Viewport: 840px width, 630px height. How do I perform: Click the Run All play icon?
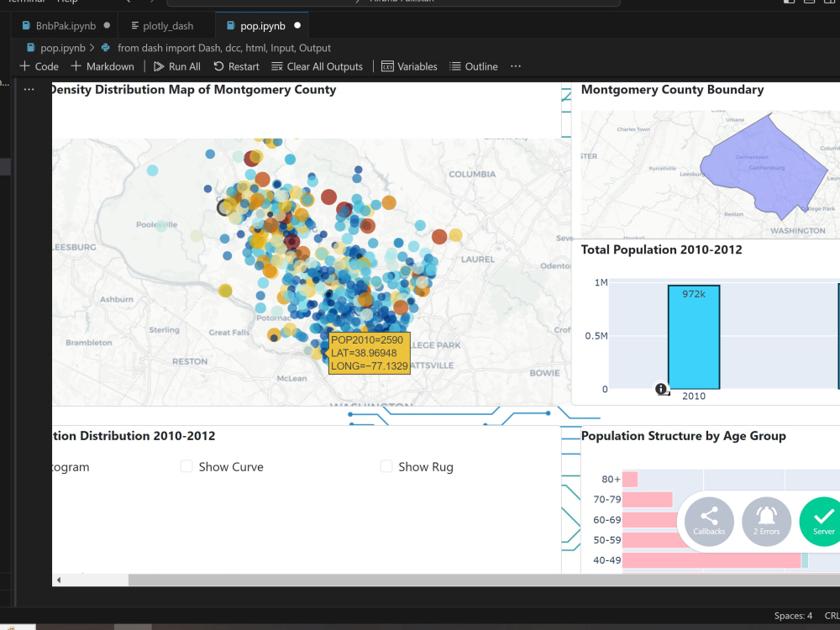tap(159, 66)
